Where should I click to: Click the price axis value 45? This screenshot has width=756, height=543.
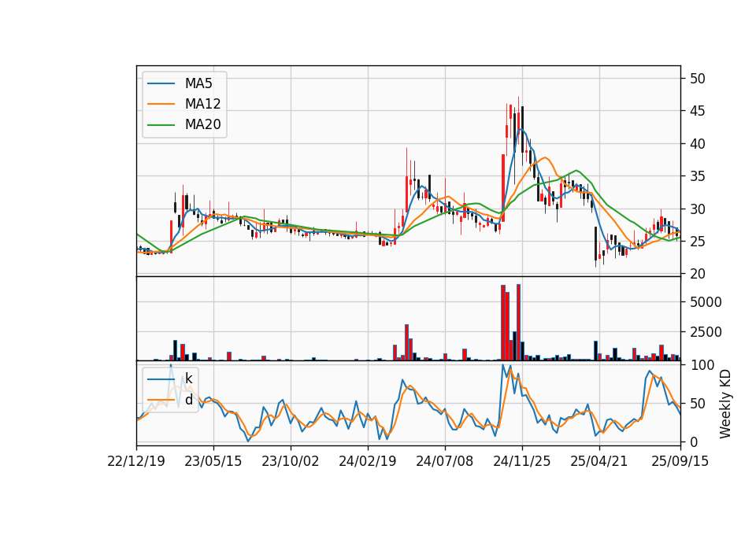(697, 111)
